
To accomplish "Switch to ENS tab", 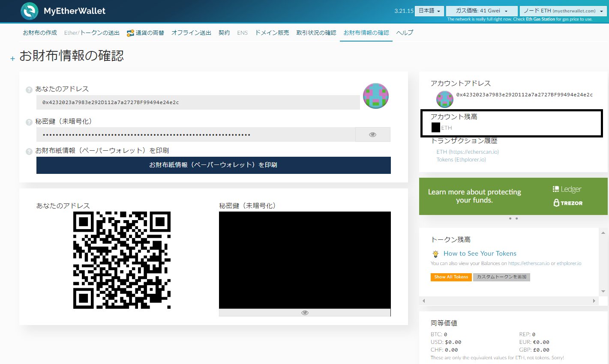I will pyautogui.click(x=242, y=33).
